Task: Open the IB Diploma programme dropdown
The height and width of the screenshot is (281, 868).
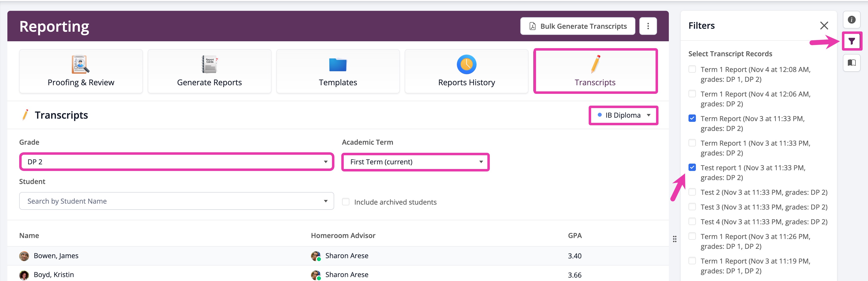Action: click(x=623, y=115)
